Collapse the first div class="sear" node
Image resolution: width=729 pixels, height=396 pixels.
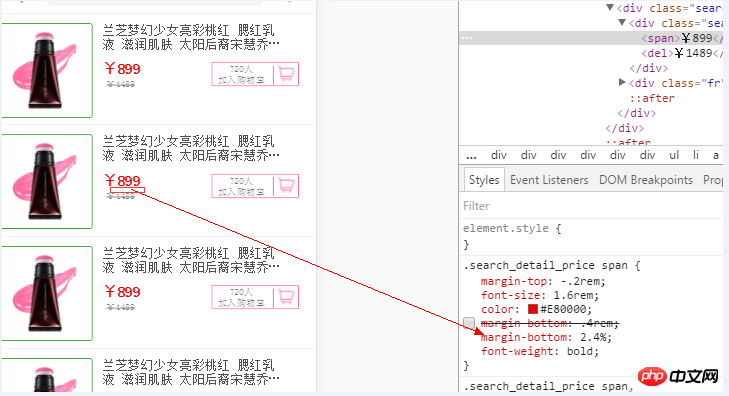610,7
